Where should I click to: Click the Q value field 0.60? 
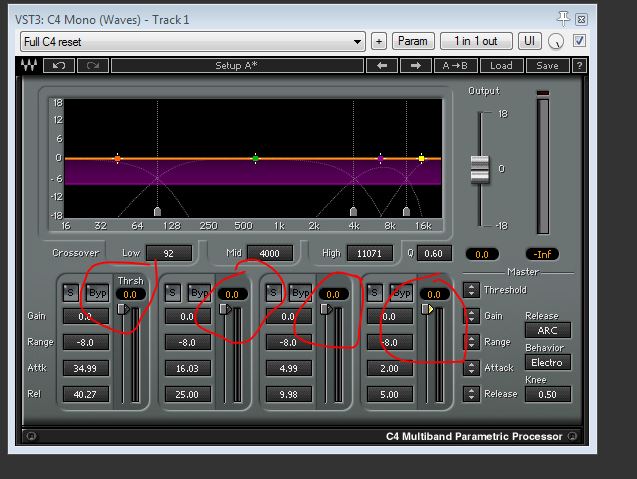434,254
